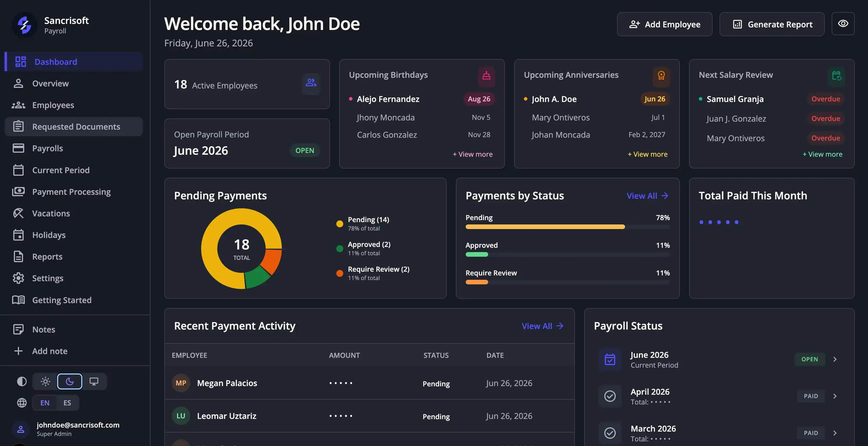868x446 pixels.
Task: Click the globe language icon
Action: 22,402
